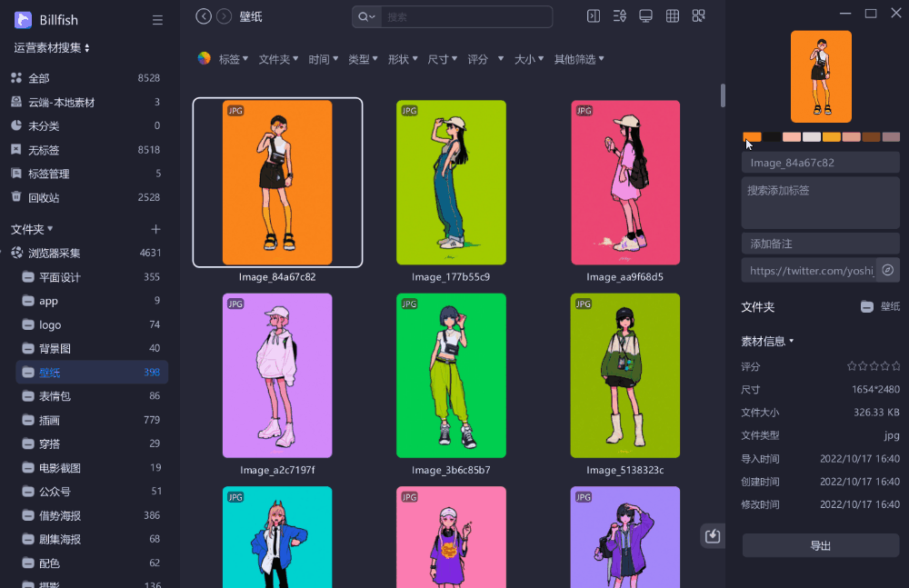Open the 剧集海报 folder
Screen dimensions: 909x588
click(92, 539)
